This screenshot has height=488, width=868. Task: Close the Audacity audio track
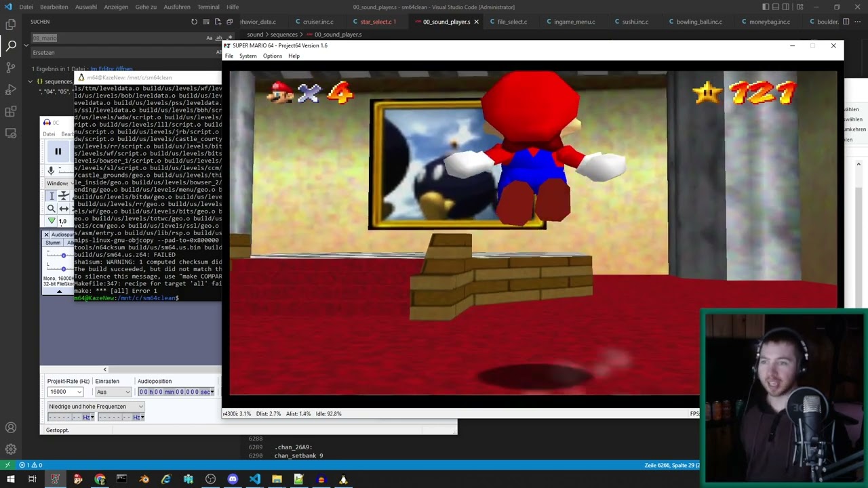[x=46, y=235]
